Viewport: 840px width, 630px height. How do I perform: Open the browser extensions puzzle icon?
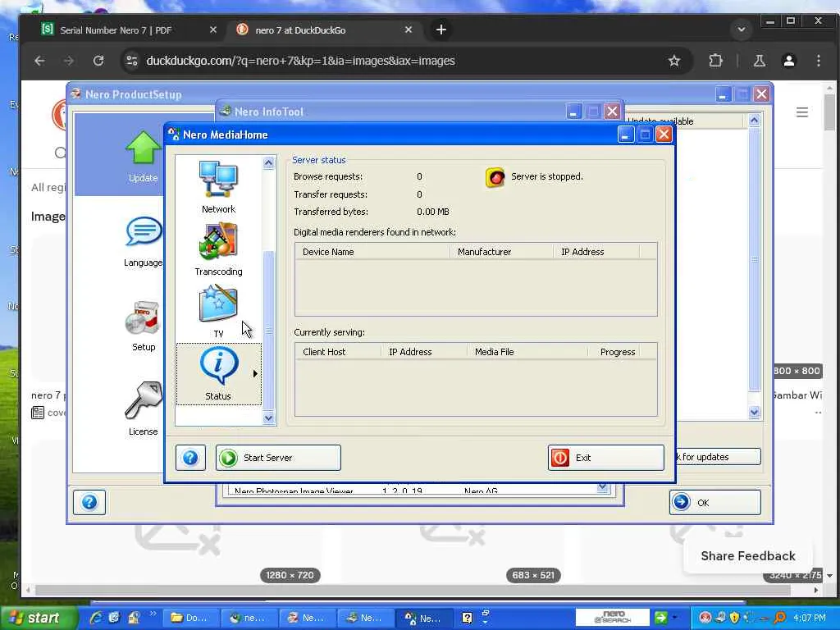pyautogui.click(x=715, y=61)
